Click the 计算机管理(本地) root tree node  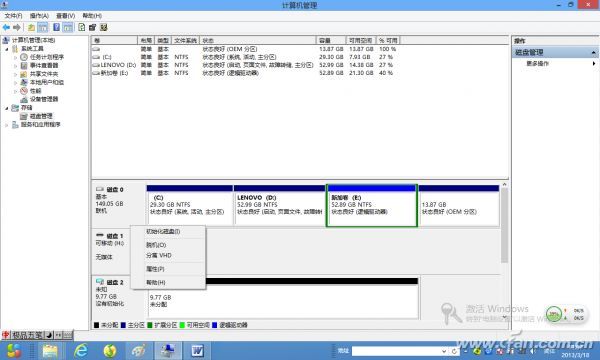[x=33, y=40]
